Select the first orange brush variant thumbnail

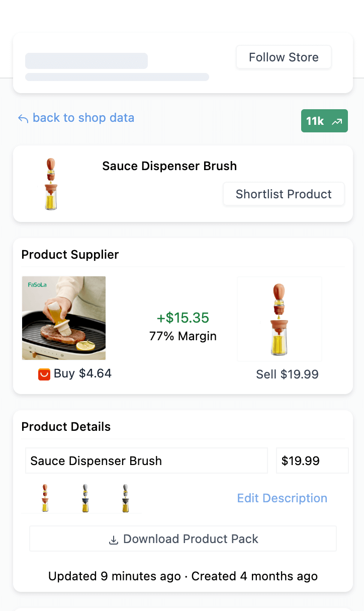pyautogui.click(x=45, y=498)
